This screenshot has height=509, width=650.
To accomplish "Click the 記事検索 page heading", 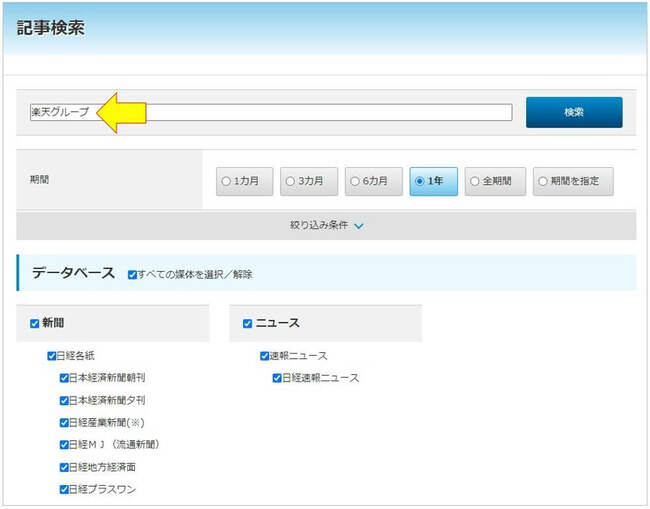I will (51, 28).
